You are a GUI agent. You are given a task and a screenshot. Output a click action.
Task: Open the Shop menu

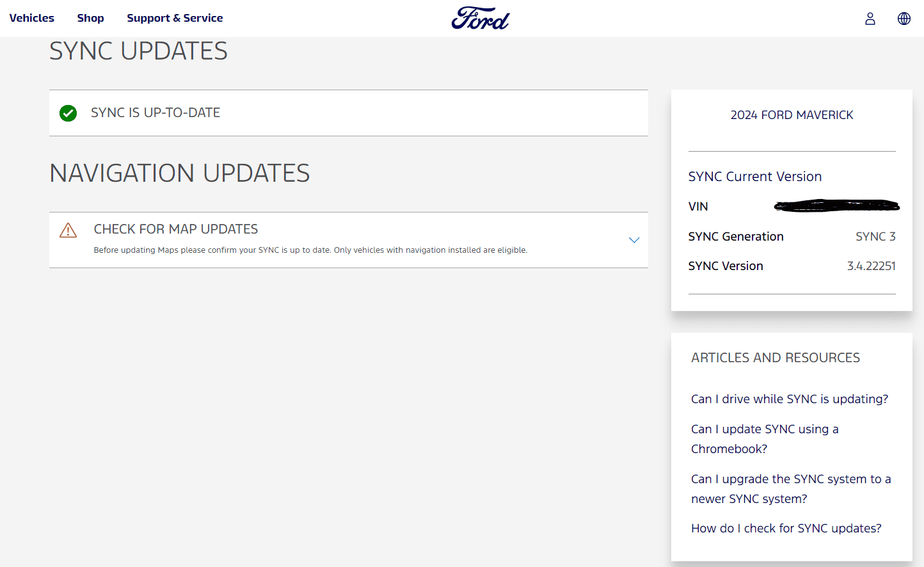pyautogui.click(x=91, y=18)
